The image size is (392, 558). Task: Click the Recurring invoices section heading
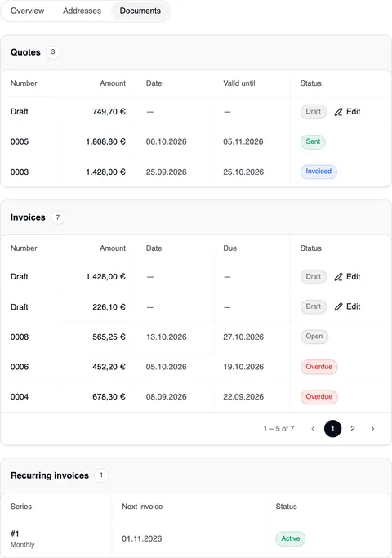tap(50, 475)
